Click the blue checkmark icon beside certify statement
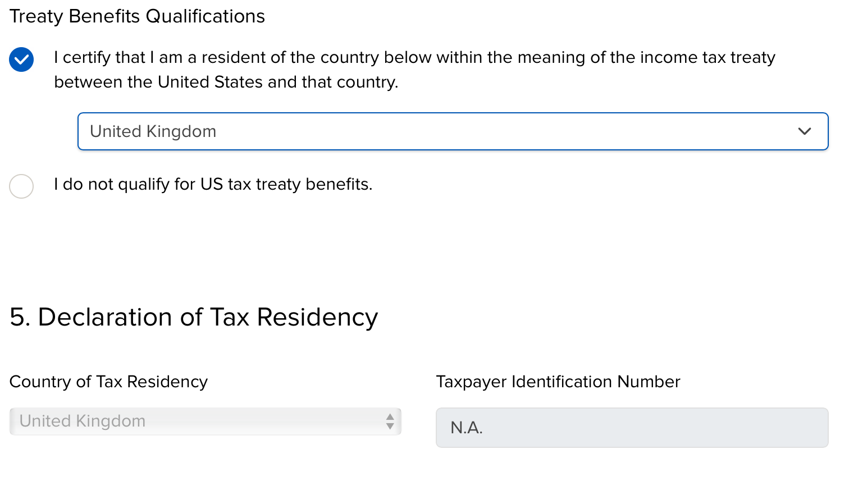 21,59
